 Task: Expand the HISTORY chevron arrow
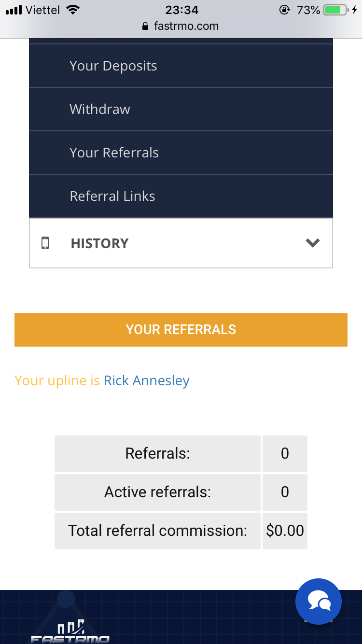[313, 243]
